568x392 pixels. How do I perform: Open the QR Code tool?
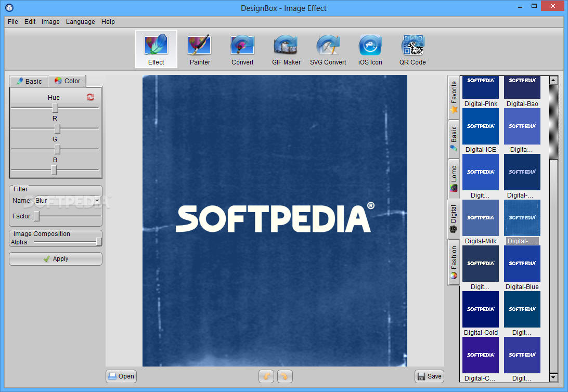[x=412, y=49]
